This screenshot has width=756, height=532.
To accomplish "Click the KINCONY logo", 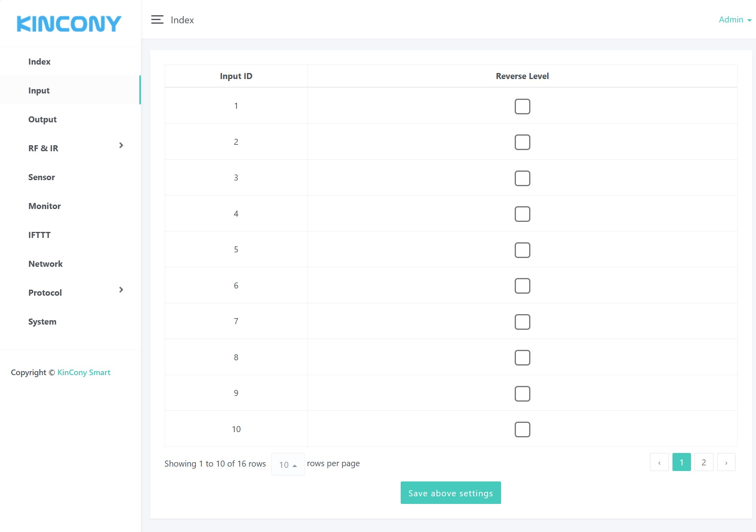I will pyautogui.click(x=69, y=24).
